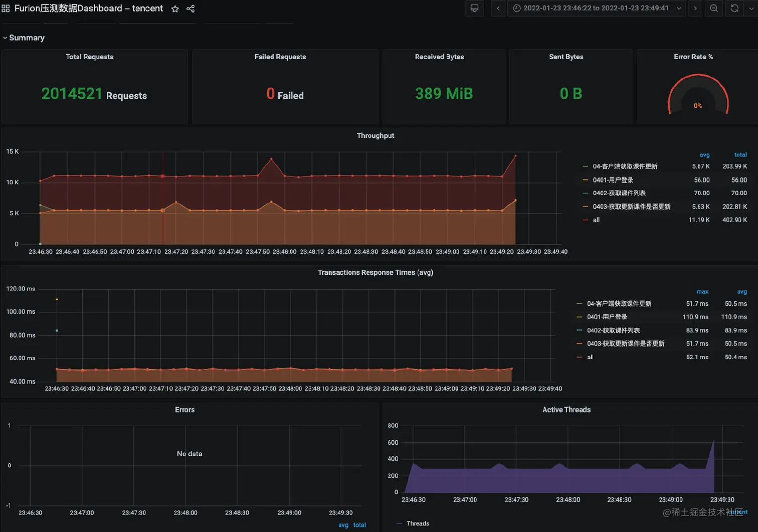Image resolution: width=758 pixels, height=532 pixels.
Task: Toggle the Threads series in Active Threads legend
Action: tap(418, 523)
